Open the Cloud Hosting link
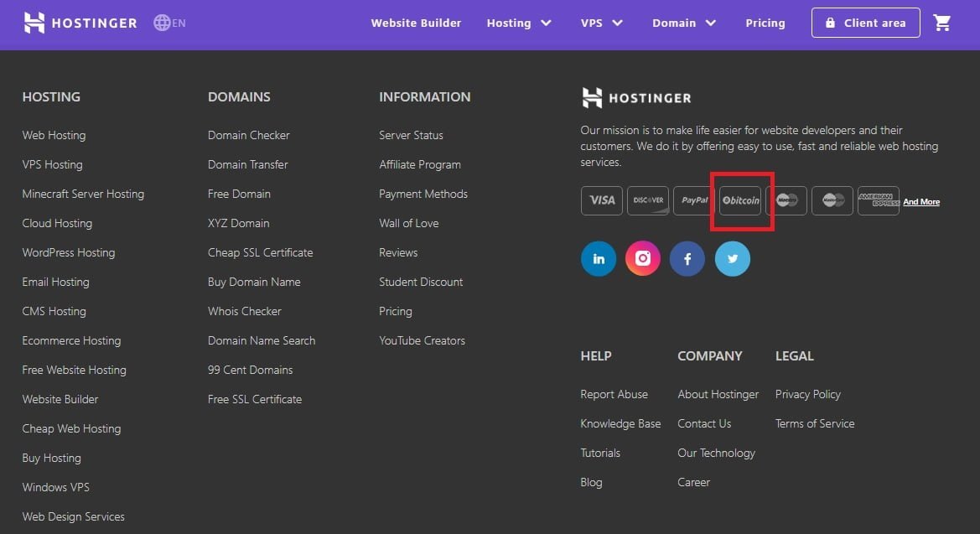The width and height of the screenshot is (980, 534). tap(57, 223)
